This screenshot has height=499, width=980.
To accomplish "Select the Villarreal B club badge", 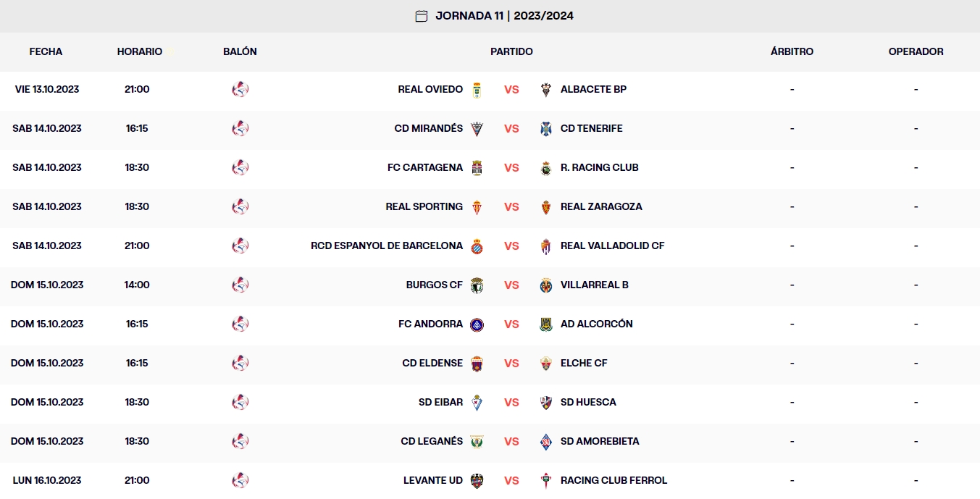I will (546, 285).
